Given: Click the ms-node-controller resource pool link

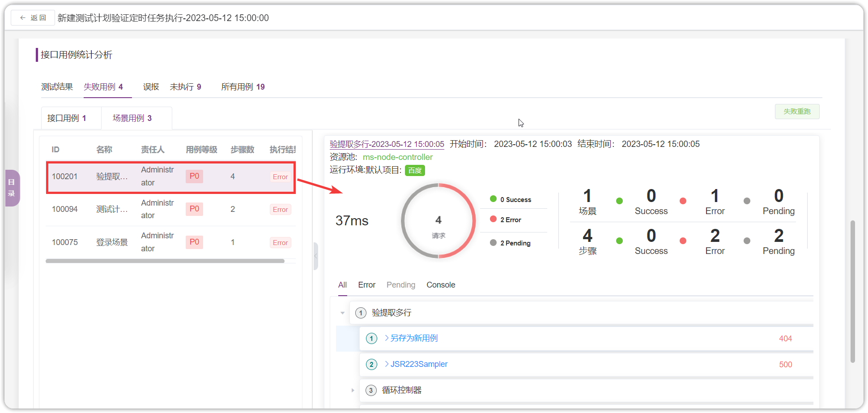Looking at the screenshot, I should coord(398,157).
